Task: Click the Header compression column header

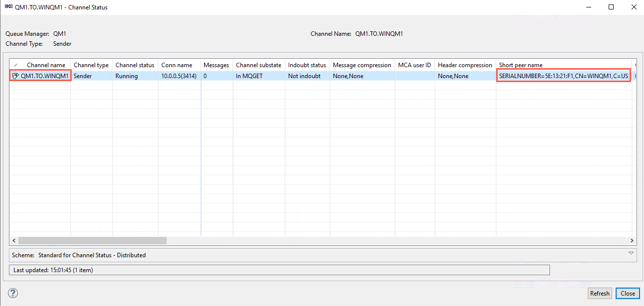Action: pos(465,65)
